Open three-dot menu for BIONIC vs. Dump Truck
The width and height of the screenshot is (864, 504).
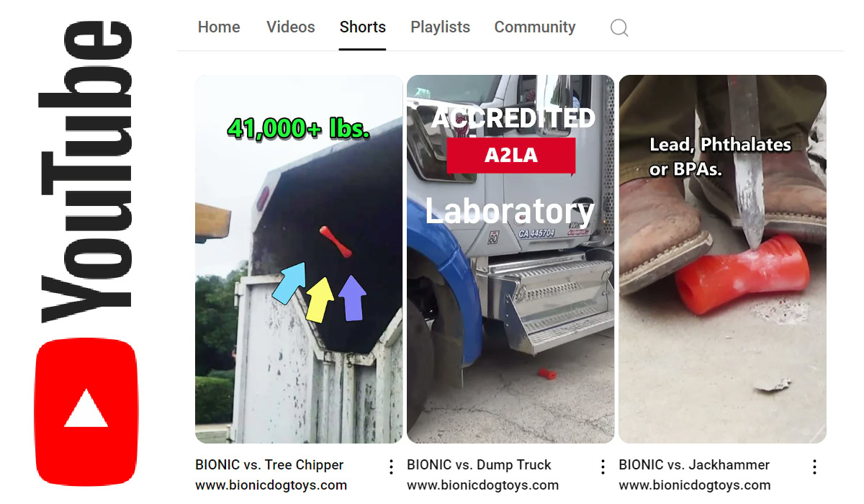[x=603, y=467]
